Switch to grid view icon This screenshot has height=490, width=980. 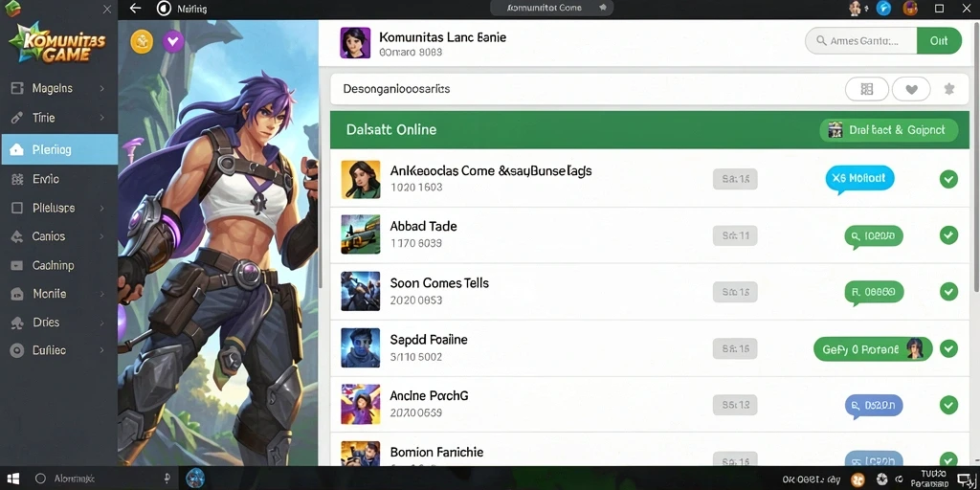[x=866, y=89]
